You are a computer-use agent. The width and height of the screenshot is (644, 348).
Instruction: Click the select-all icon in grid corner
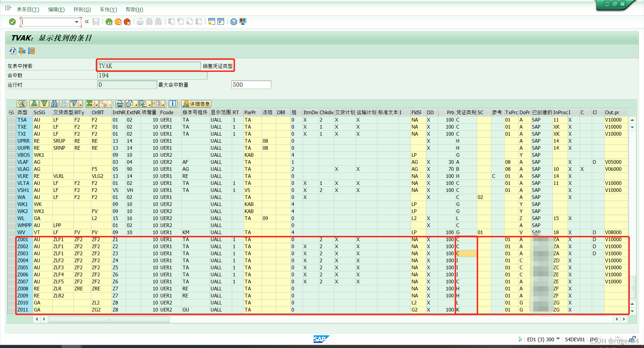pyautogui.click(x=11, y=113)
